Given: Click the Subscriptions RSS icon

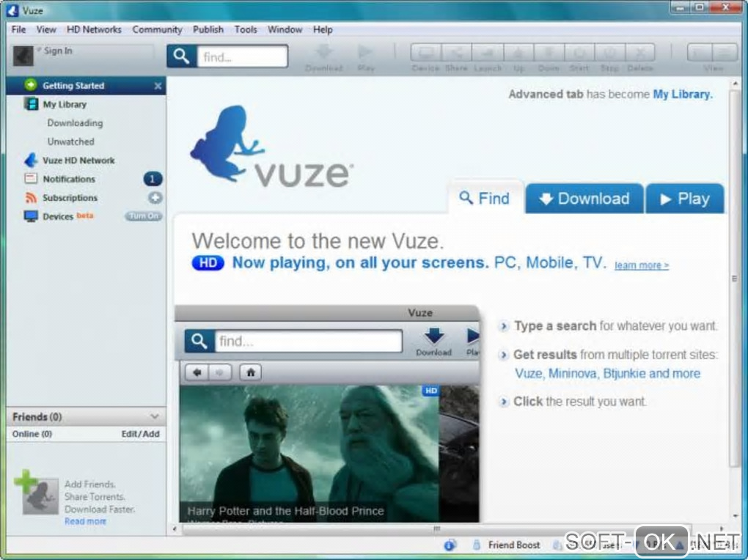Looking at the screenshot, I should click(x=31, y=197).
